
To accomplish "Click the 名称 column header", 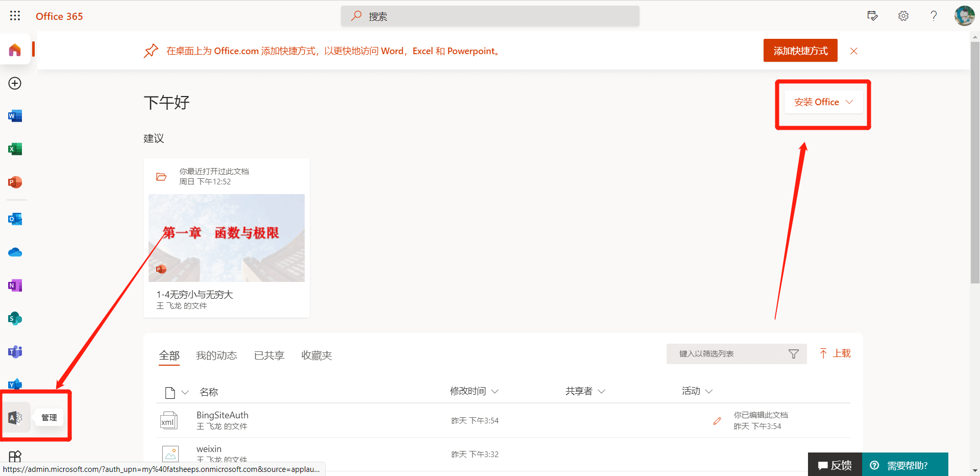I will [x=209, y=392].
